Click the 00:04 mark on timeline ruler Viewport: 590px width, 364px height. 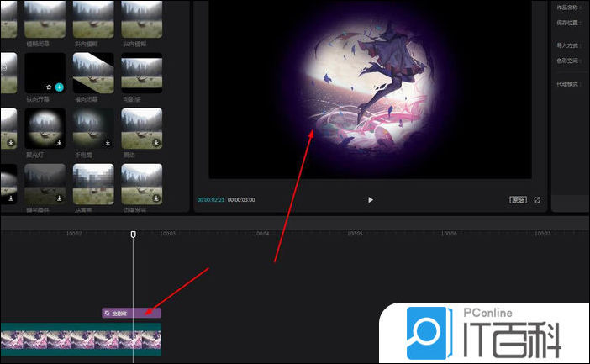pos(261,234)
